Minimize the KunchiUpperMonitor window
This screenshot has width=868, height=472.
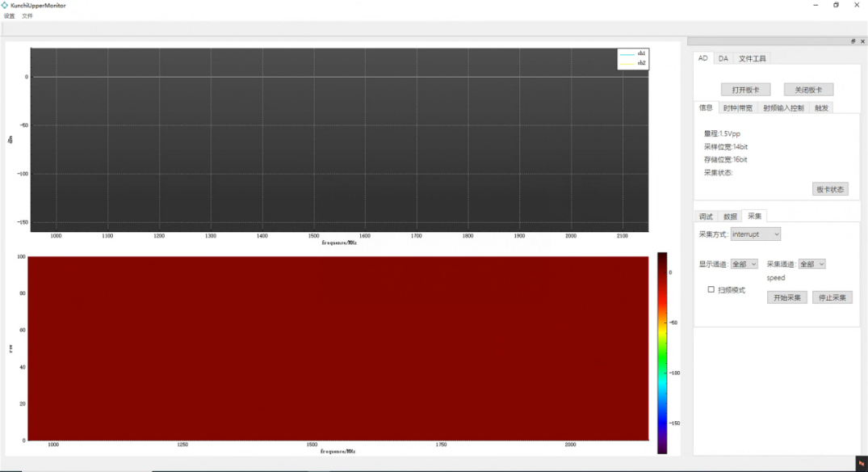click(816, 5)
